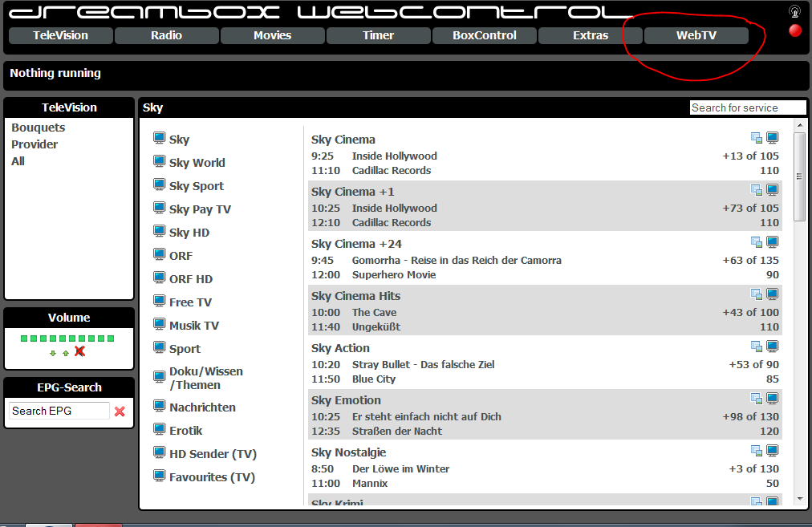The height and width of the screenshot is (527, 812).
Task: Zap to the Sky Cinema channel
Action: click(343, 140)
